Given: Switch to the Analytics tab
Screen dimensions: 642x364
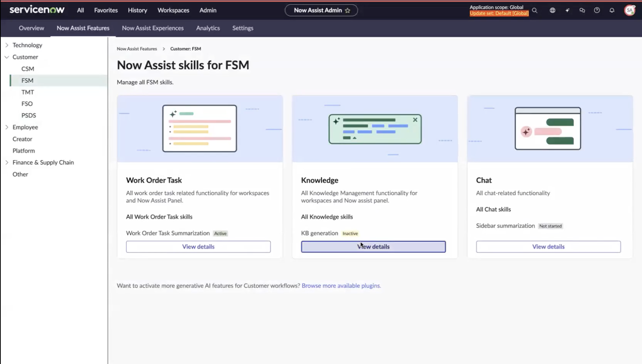Looking at the screenshot, I should coord(208,28).
